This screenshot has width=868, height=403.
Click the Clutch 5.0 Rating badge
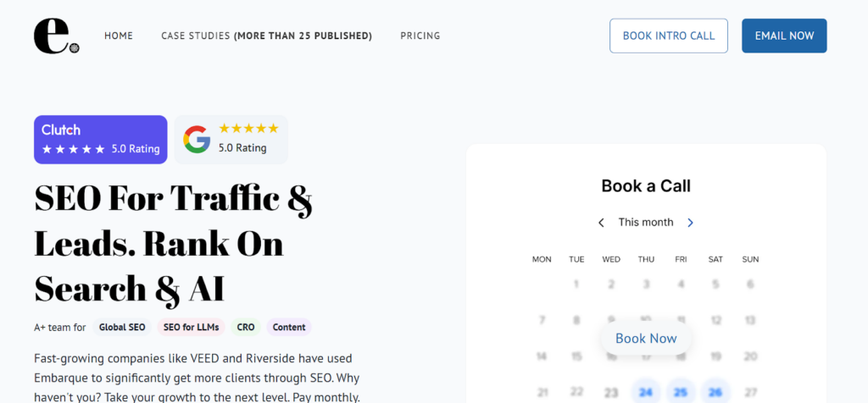pyautogui.click(x=101, y=140)
